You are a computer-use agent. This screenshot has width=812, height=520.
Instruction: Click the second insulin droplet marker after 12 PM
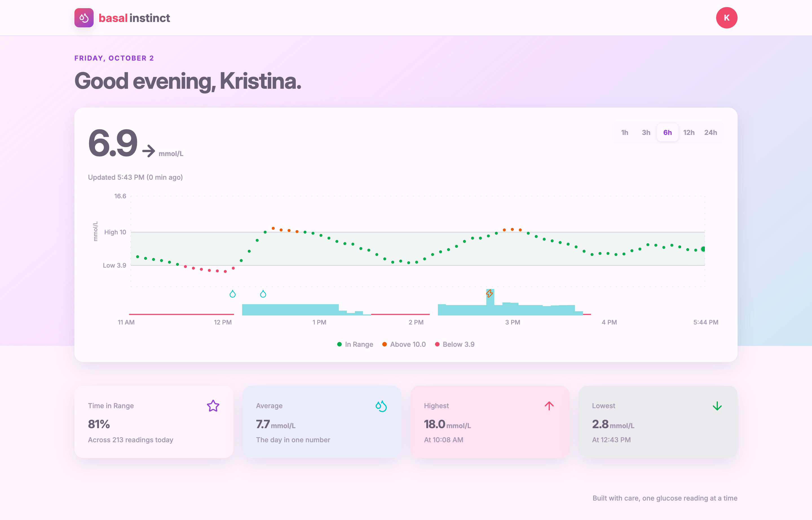click(x=263, y=294)
